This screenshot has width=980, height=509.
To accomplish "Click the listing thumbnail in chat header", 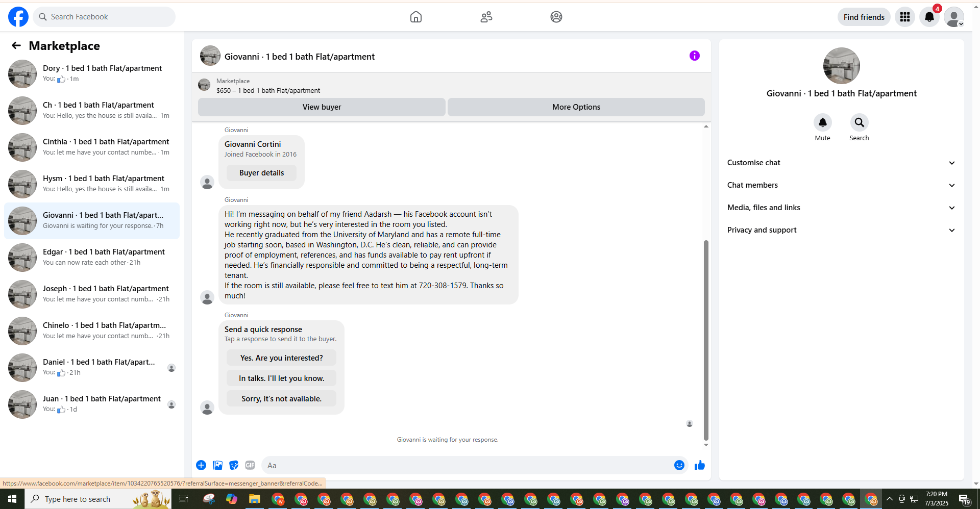I will click(x=210, y=56).
